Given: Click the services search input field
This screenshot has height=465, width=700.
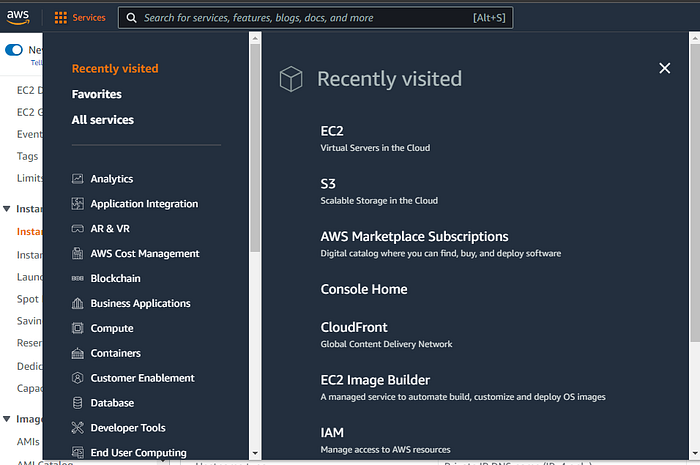Looking at the screenshot, I should [x=300, y=18].
